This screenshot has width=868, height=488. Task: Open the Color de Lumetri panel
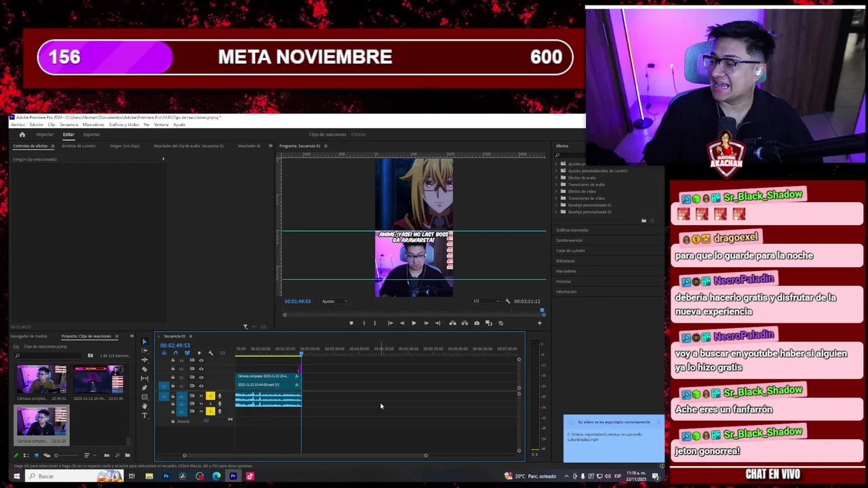(570, 251)
